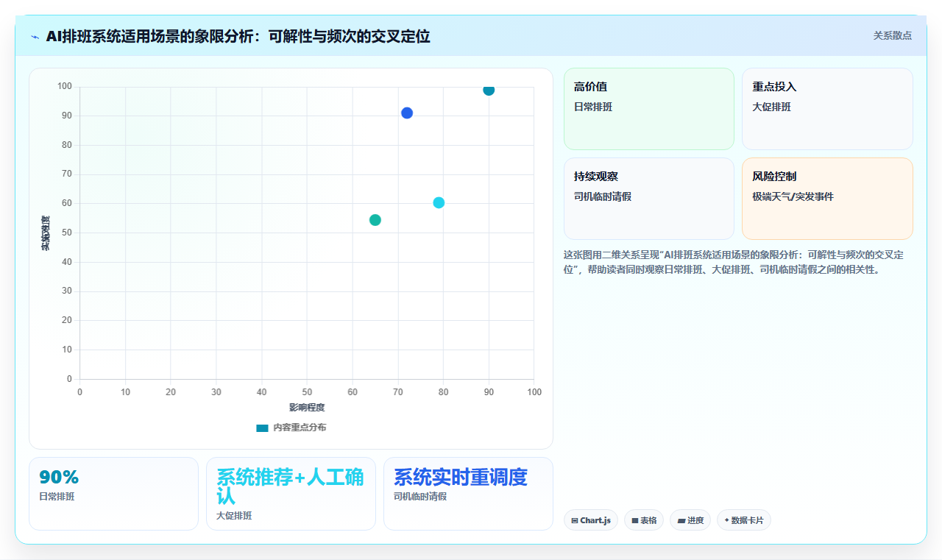942x560 pixels.
Task: Open the 持续观察 quadrant card
Action: 649,199
